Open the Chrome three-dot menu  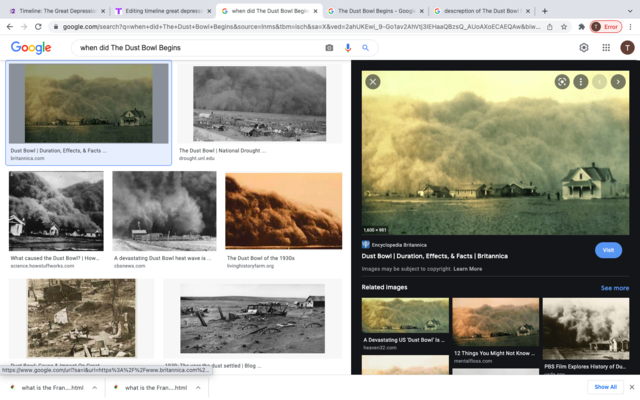click(631, 27)
